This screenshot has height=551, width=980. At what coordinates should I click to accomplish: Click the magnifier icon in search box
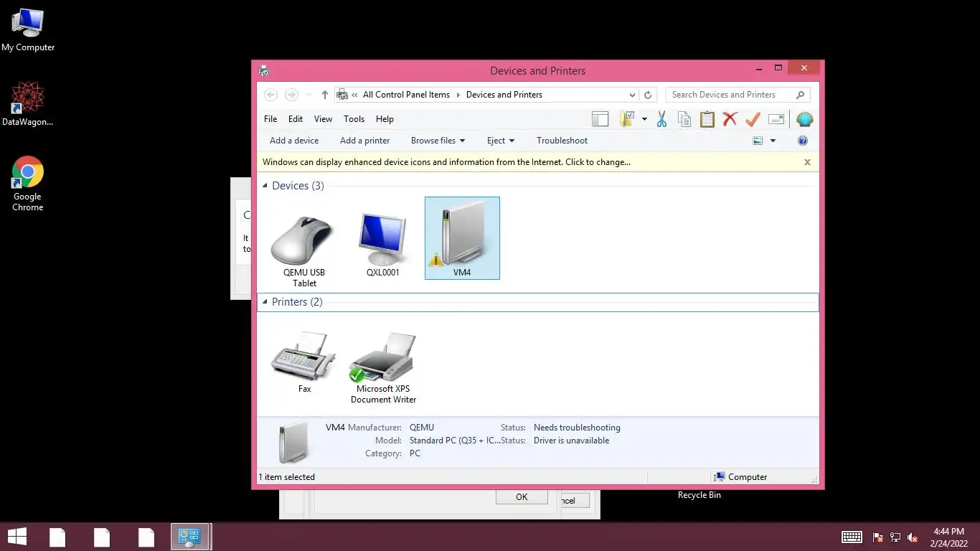point(801,95)
